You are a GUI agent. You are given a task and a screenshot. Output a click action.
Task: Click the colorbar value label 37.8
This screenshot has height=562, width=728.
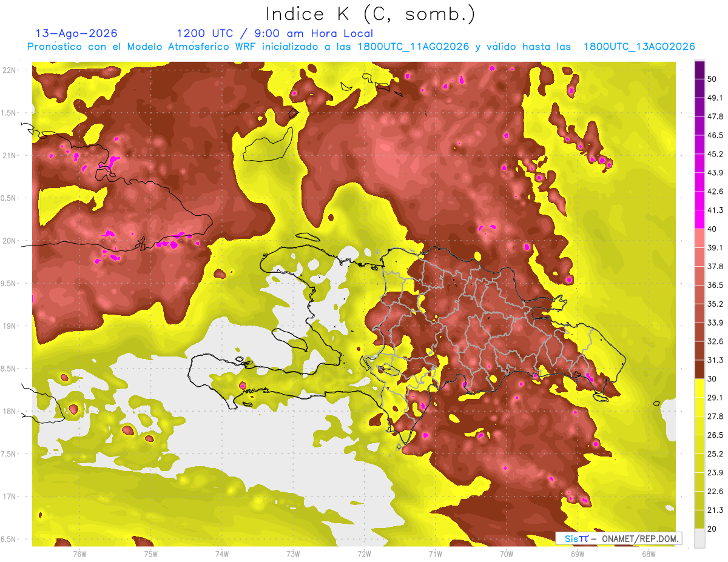[x=715, y=267]
